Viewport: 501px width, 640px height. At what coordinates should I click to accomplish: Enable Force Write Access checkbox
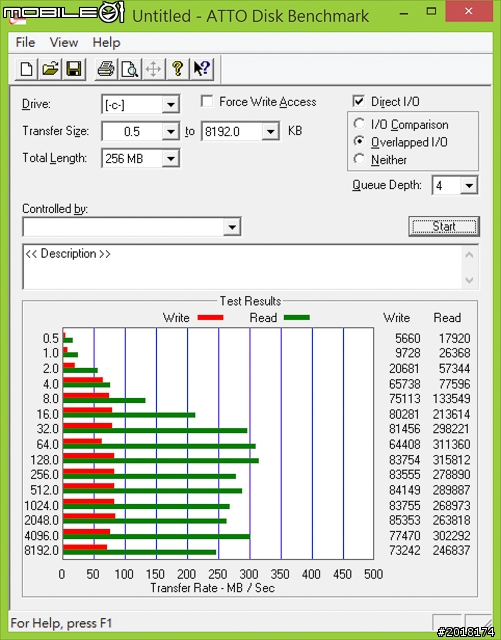(x=207, y=101)
